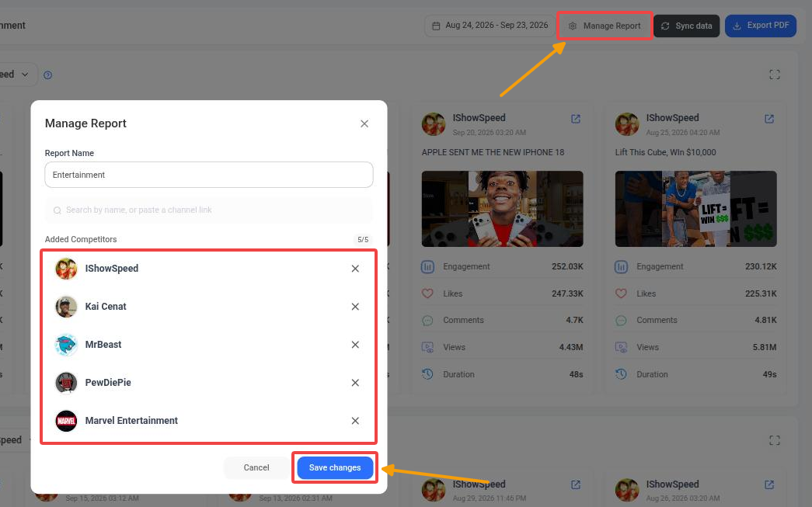Click the Save changes button
This screenshot has width=812, height=507.
(335, 467)
